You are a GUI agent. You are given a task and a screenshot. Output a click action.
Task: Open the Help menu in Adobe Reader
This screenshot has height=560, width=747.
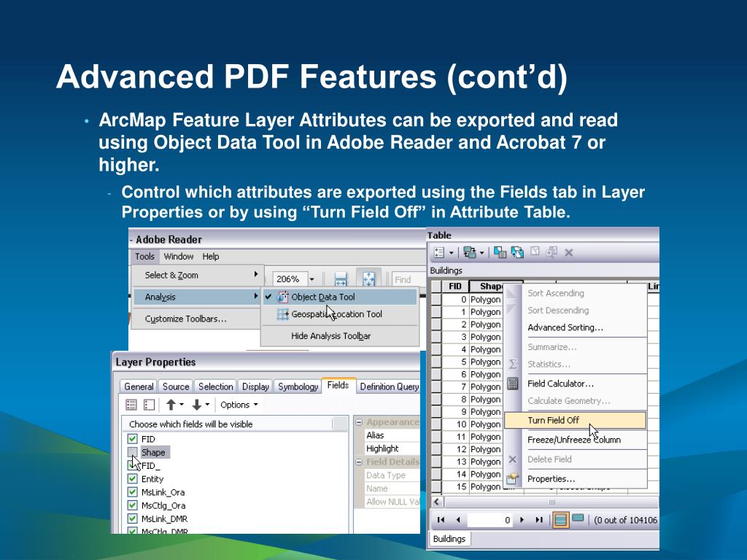211,256
